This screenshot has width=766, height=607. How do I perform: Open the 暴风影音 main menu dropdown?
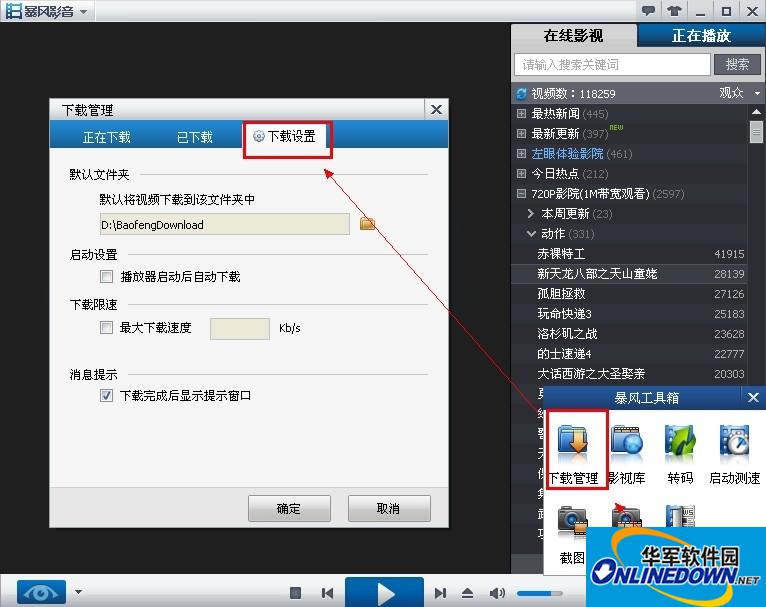(x=84, y=11)
